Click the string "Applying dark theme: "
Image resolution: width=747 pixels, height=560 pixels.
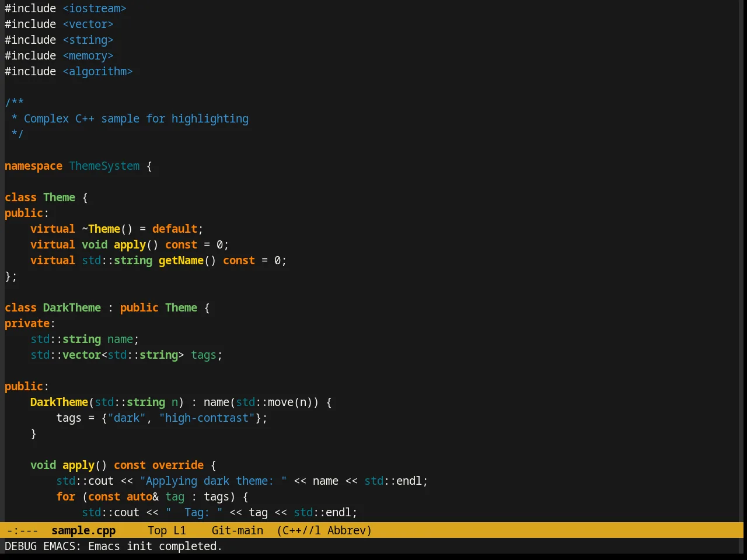coord(213,481)
